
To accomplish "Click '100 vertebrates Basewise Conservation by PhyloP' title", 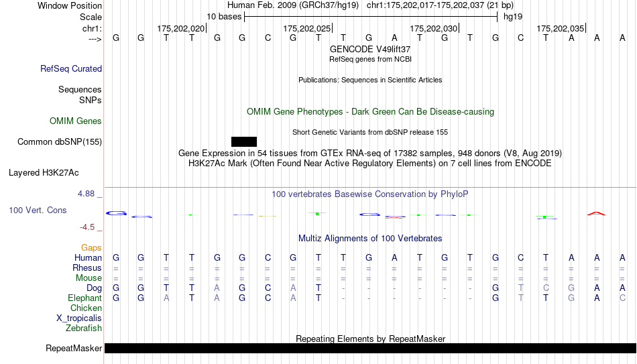I will (x=370, y=194).
